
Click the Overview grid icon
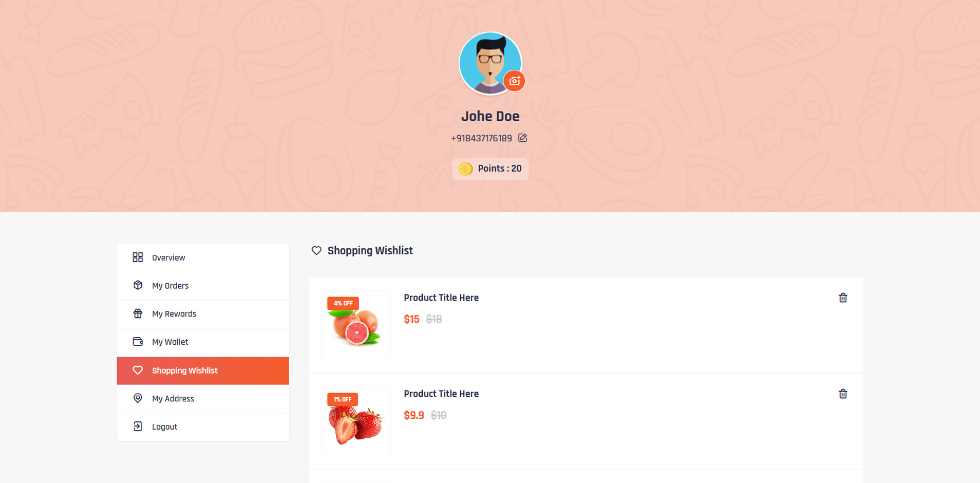(138, 257)
